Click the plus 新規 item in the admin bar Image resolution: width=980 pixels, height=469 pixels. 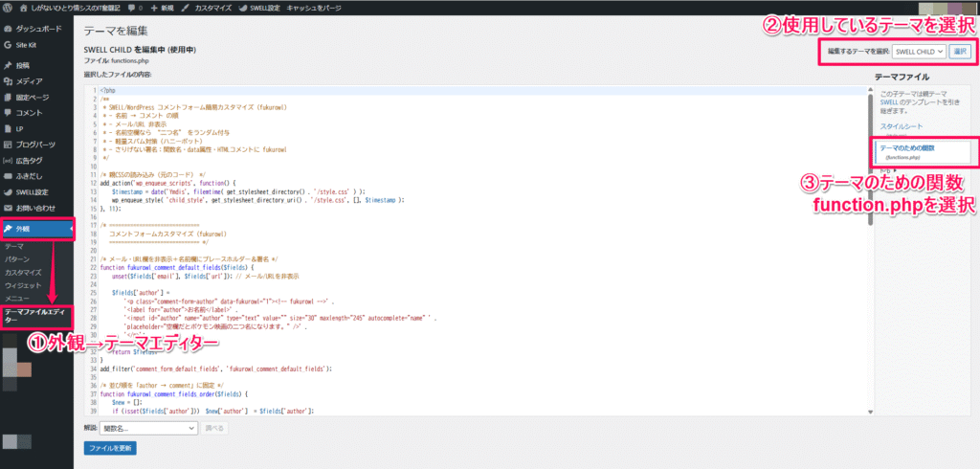pos(163,9)
